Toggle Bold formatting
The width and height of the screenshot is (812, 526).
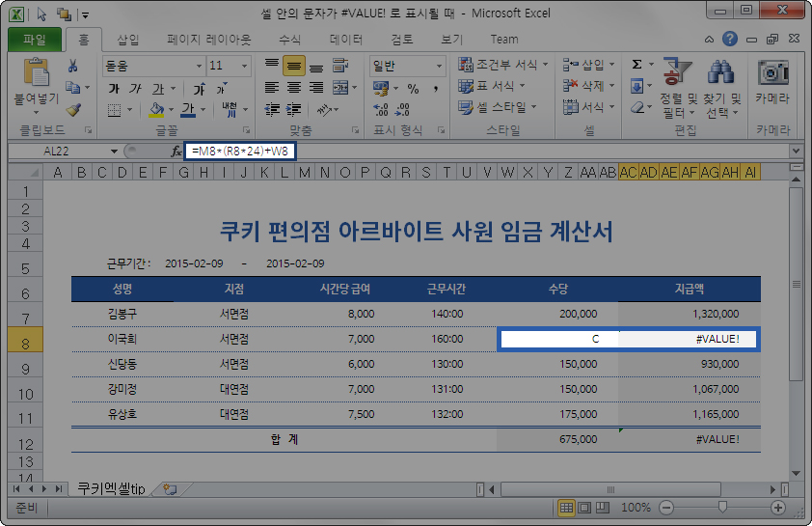click(x=114, y=89)
